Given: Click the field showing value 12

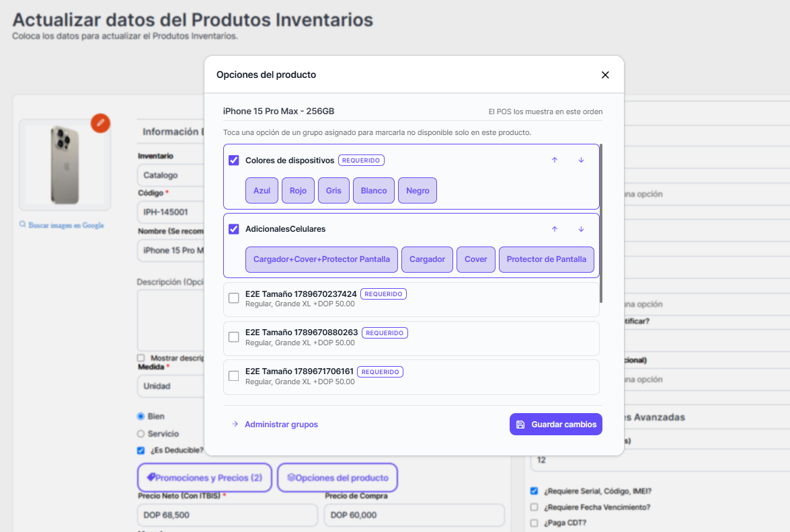Looking at the screenshot, I should click(x=660, y=460).
